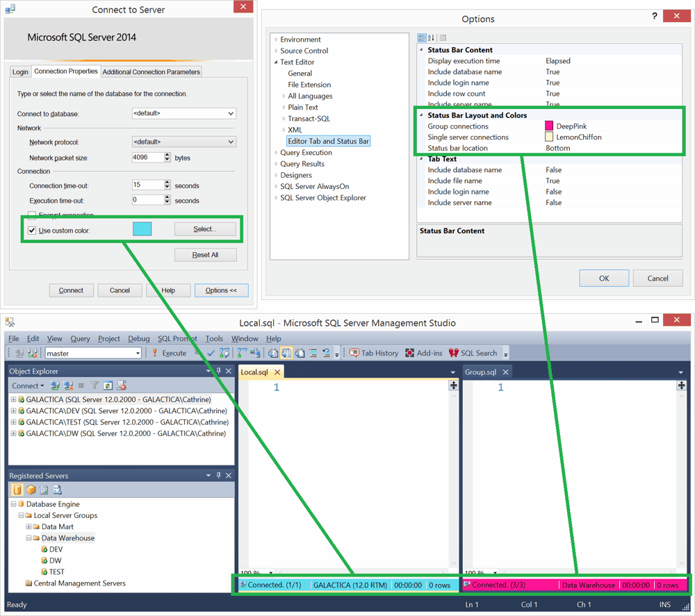Enable the Encrypt connection checkbox
Image resolution: width=695 pixels, height=616 pixels.
pos(32,215)
